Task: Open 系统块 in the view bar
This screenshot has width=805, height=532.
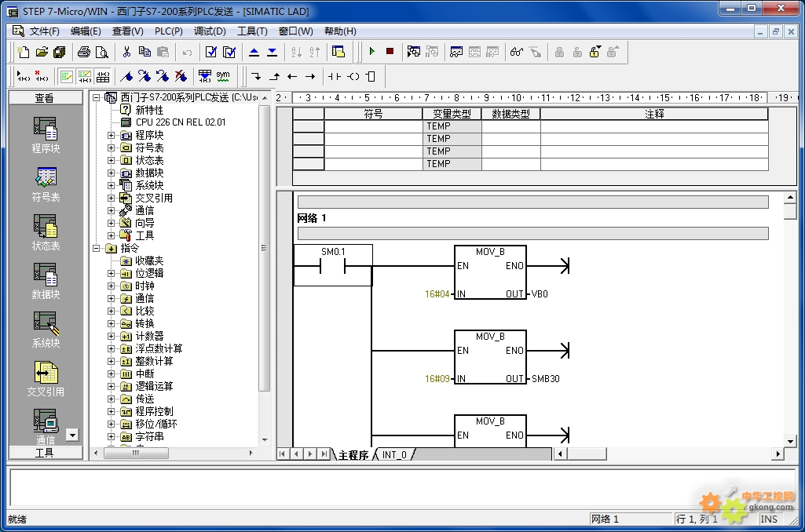Action: pos(46,330)
